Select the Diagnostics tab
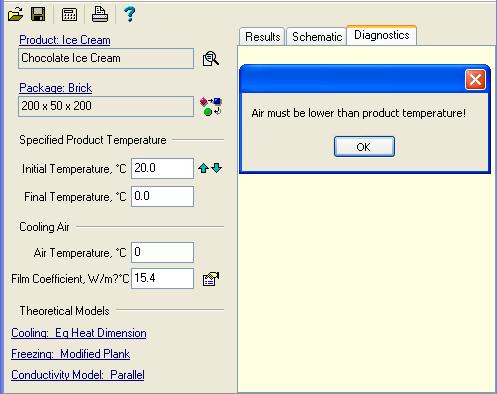The height and width of the screenshot is (394, 497). tap(381, 35)
